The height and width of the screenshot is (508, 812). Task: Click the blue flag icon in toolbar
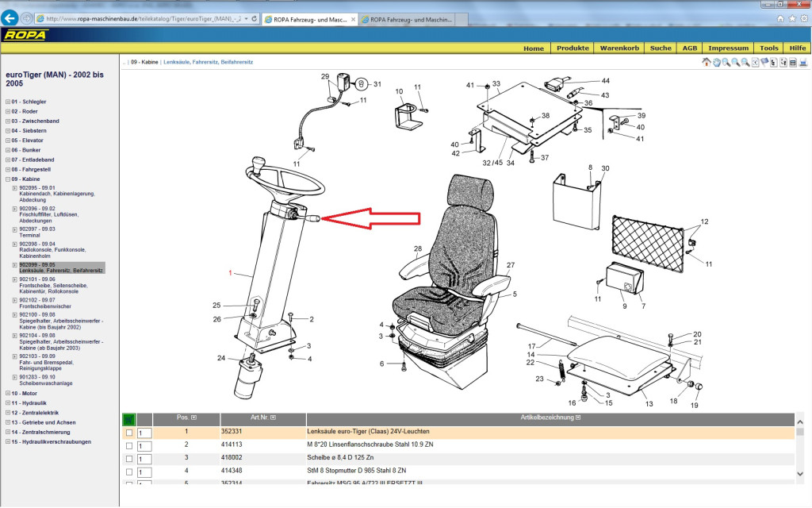click(764, 62)
